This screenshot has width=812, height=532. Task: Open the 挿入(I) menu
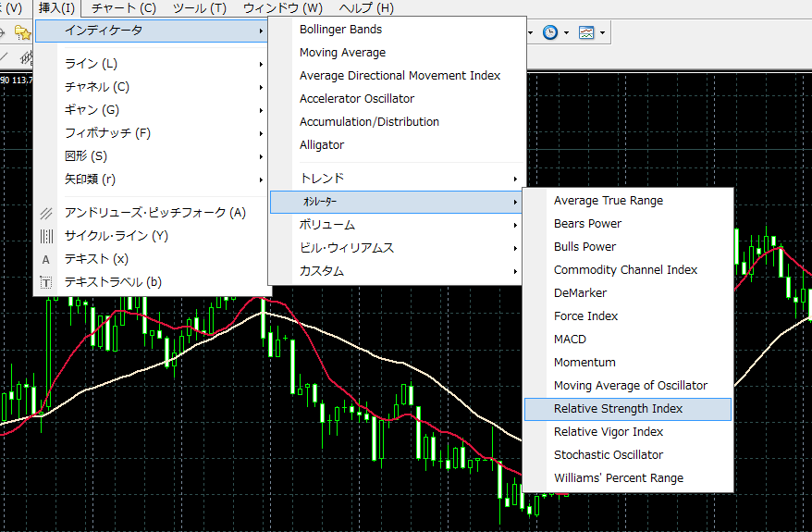(57, 7)
